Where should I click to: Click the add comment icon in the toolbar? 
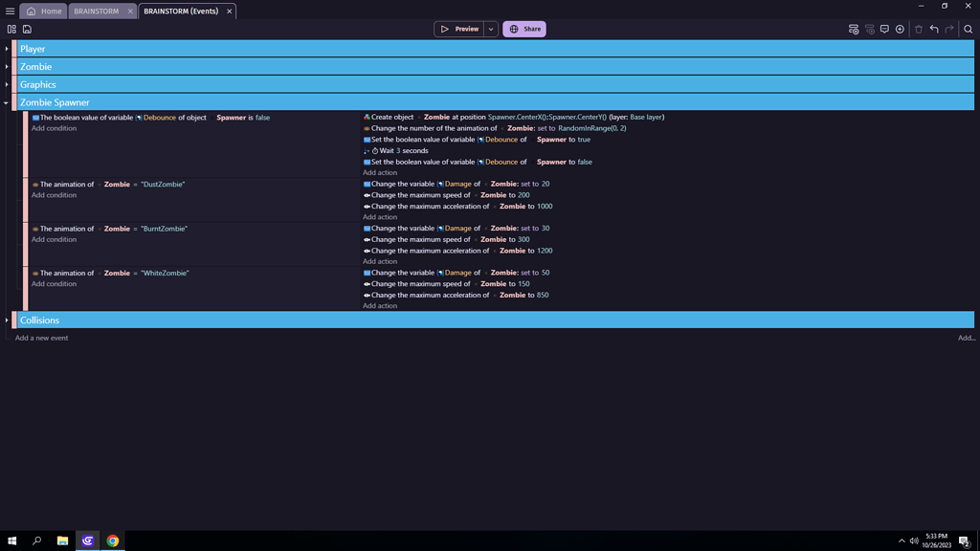point(885,29)
